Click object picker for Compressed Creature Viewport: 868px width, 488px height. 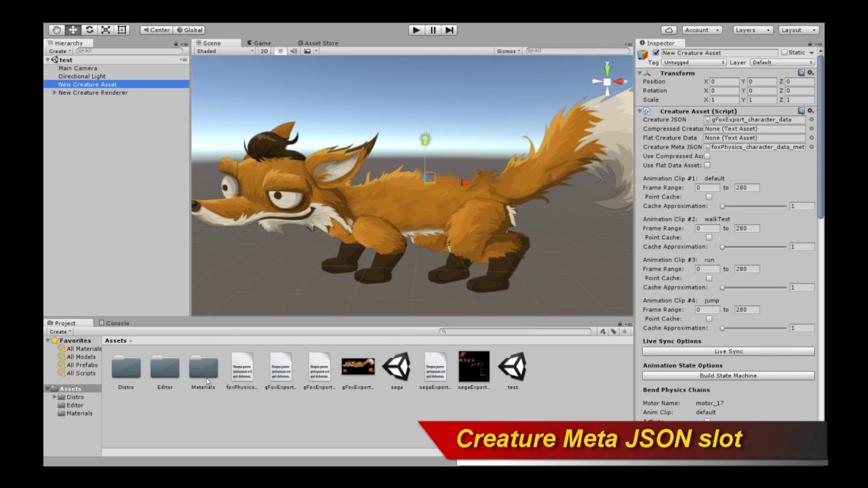click(x=812, y=129)
